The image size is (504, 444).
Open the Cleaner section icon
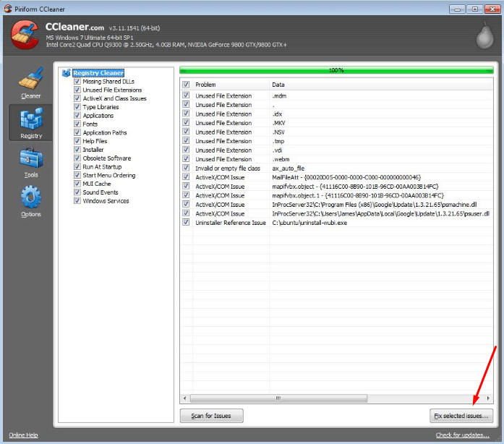[31, 78]
